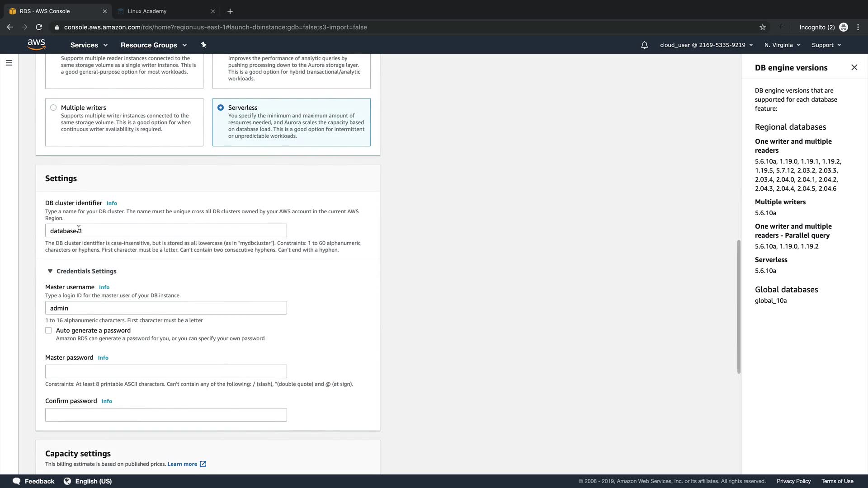This screenshot has width=868, height=488.
Task: Bookmark this page with the star icon
Action: coord(763,27)
